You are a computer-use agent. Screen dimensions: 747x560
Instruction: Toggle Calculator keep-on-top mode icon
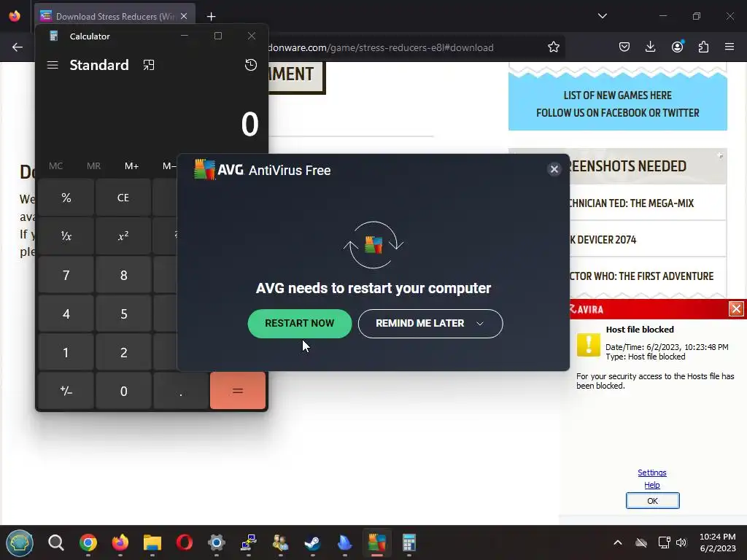click(x=149, y=65)
